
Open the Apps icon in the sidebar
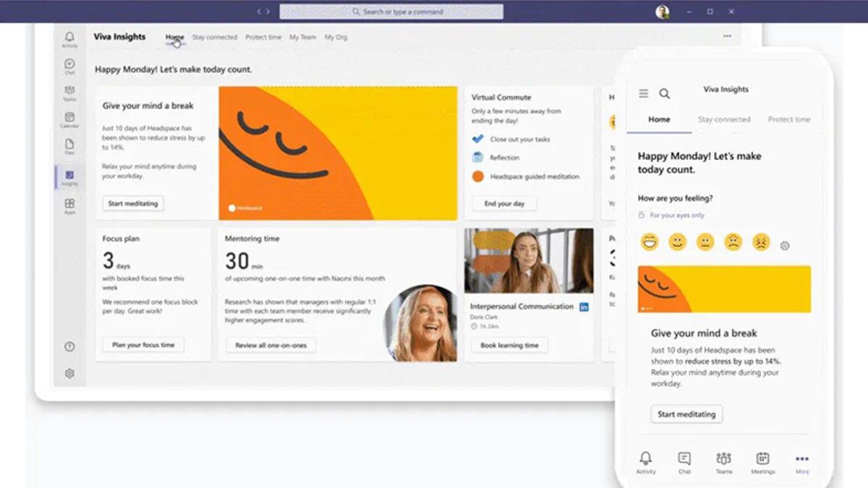click(69, 202)
